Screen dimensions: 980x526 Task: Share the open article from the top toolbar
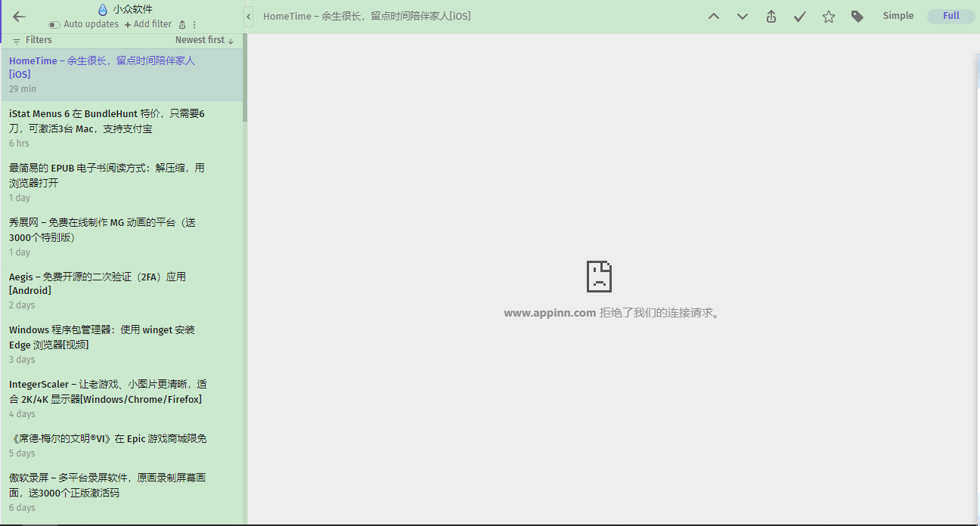pos(771,17)
